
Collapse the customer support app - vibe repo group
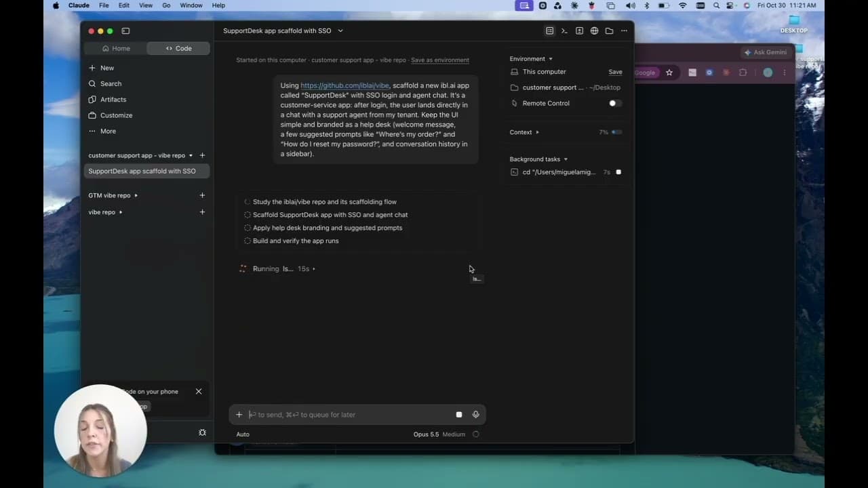click(191, 155)
